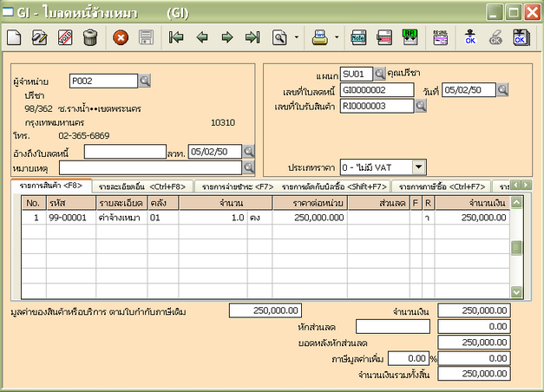Screen dimensions: 544x392
Task: Click the search button next to RI0000003
Action: click(x=422, y=106)
